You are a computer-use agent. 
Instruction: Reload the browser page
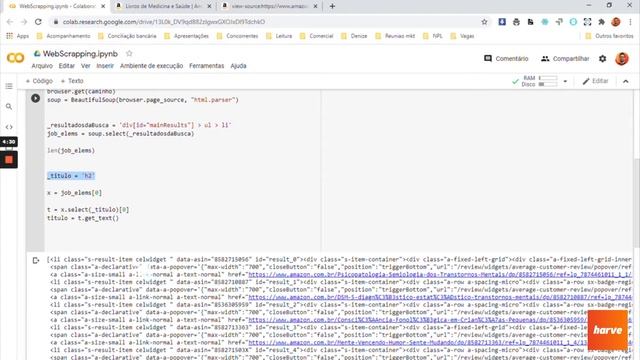(x=38, y=22)
